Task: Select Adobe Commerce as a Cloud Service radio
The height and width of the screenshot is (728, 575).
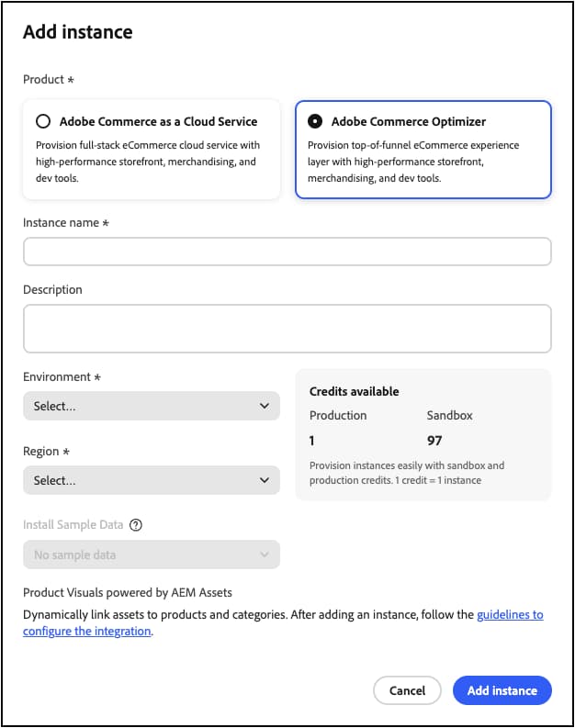Action: [x=43, y=121]
